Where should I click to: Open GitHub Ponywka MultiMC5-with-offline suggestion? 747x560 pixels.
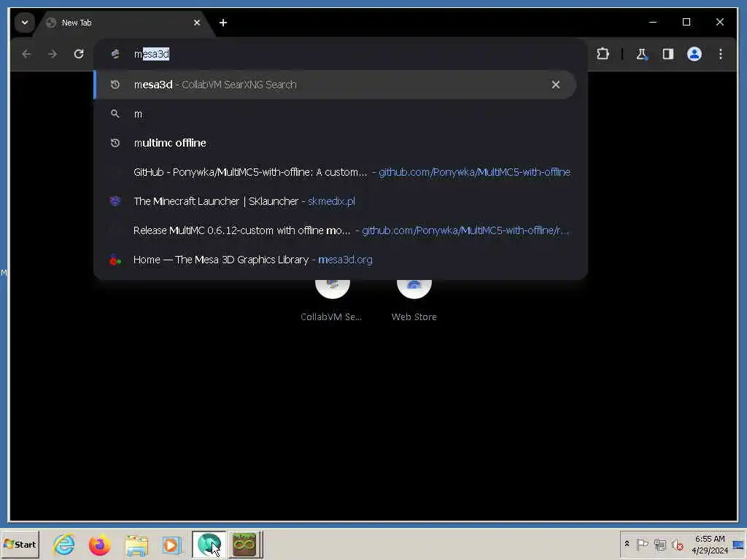(335, 172)
